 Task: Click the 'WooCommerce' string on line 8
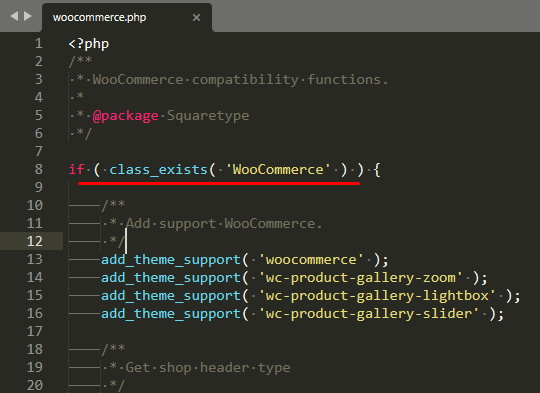(x=278, y=169)
